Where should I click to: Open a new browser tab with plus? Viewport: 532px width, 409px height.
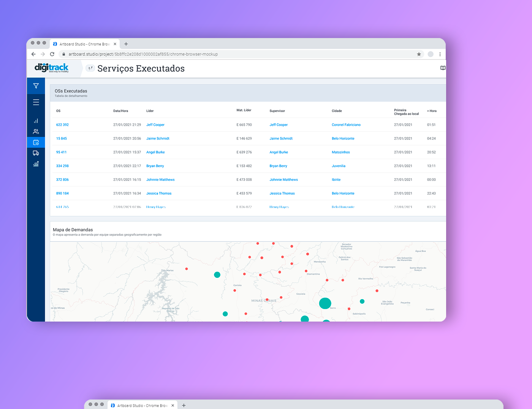[x=126, y=44]
